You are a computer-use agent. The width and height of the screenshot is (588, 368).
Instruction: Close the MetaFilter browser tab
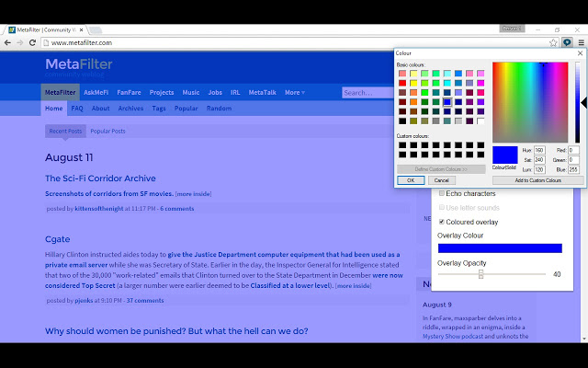point(82,29)
